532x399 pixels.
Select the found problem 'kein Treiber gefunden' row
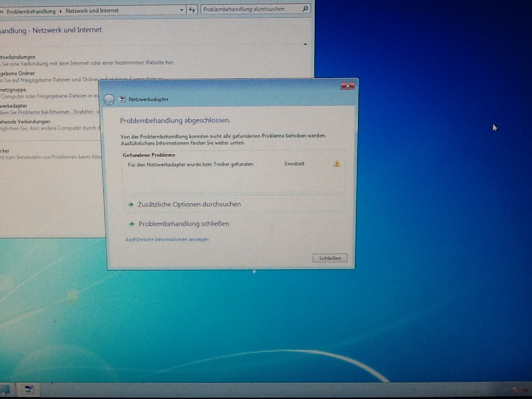pyautogui.click(x=233, y=164)
